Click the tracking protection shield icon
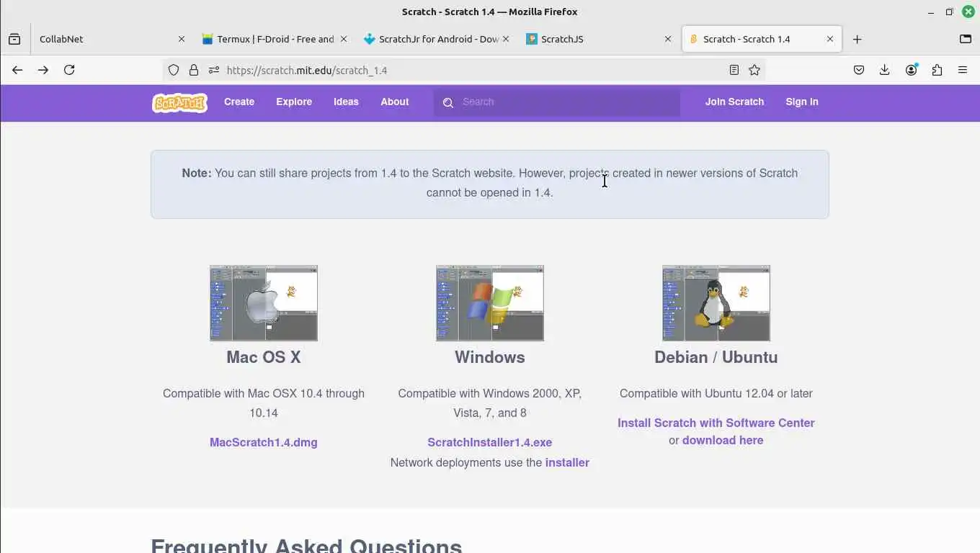Viewport: 980px width, 553px height. [174, 70]
